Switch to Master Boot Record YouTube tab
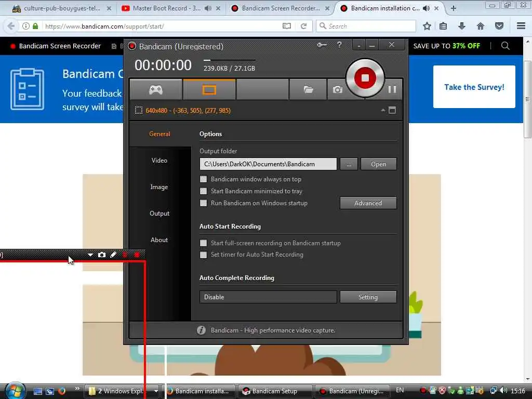This screenshot has width=532, height=399. click(167, 8)
